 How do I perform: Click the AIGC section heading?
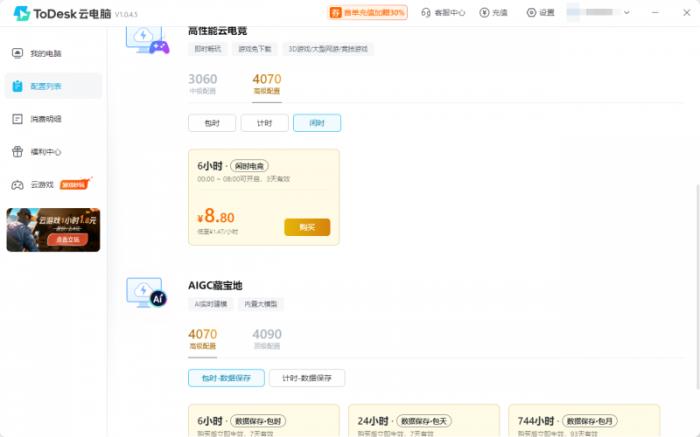(215, 285)
